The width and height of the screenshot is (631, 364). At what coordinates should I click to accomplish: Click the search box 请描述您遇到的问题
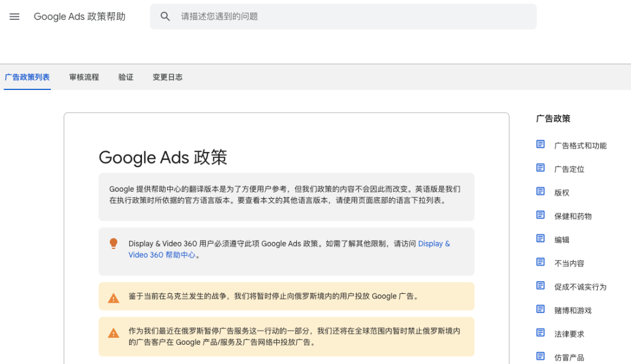pos(344,16)
